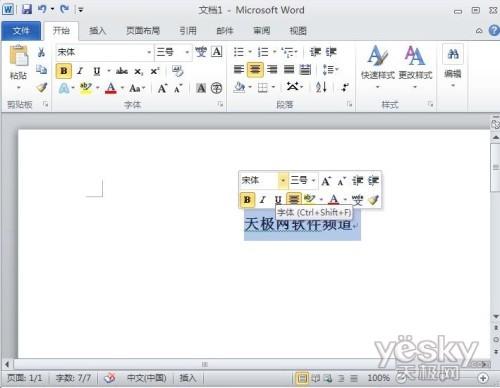
Task: Click the sort A-Z icon
Action: (x=321, y=87)
